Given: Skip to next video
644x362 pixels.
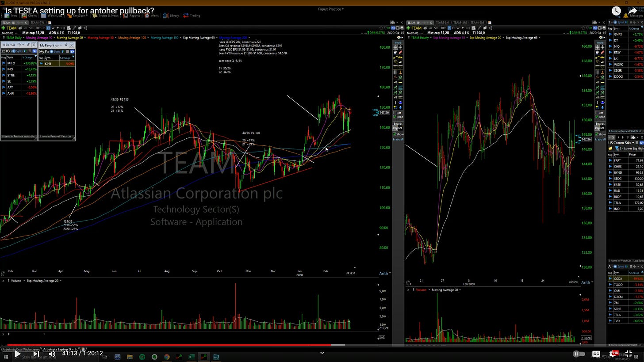Looking at the screenshot, I should coord(35,354).
